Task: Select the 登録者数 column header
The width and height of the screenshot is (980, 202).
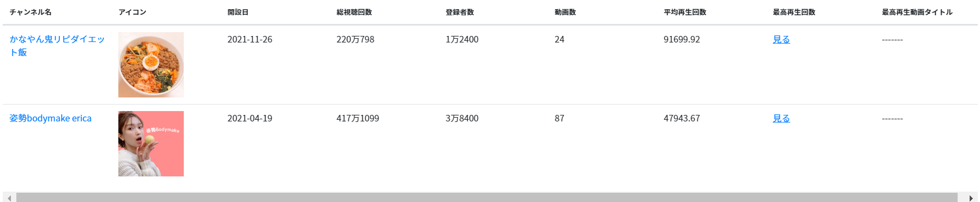Action: tap(460, 12)
